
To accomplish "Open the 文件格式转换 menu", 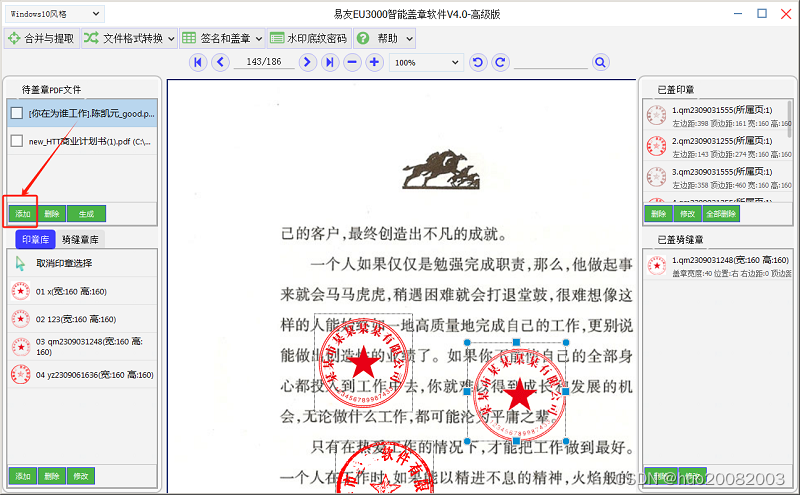I will tap(129, 38).
